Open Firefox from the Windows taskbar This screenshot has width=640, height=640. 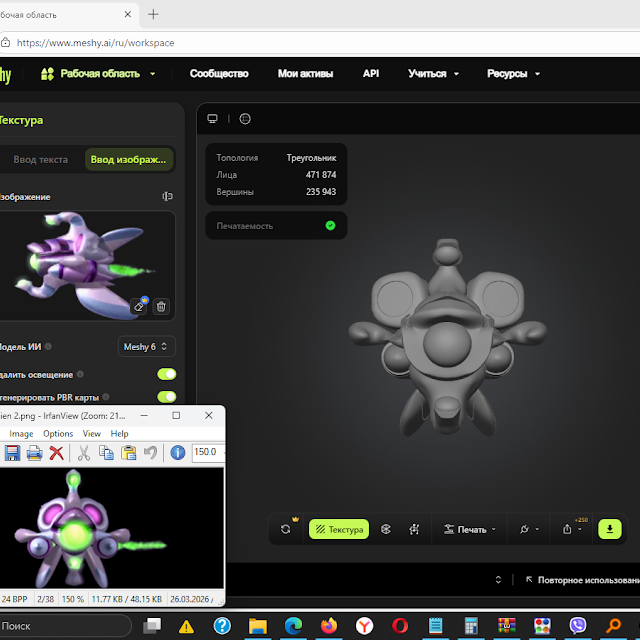(329, 625)
